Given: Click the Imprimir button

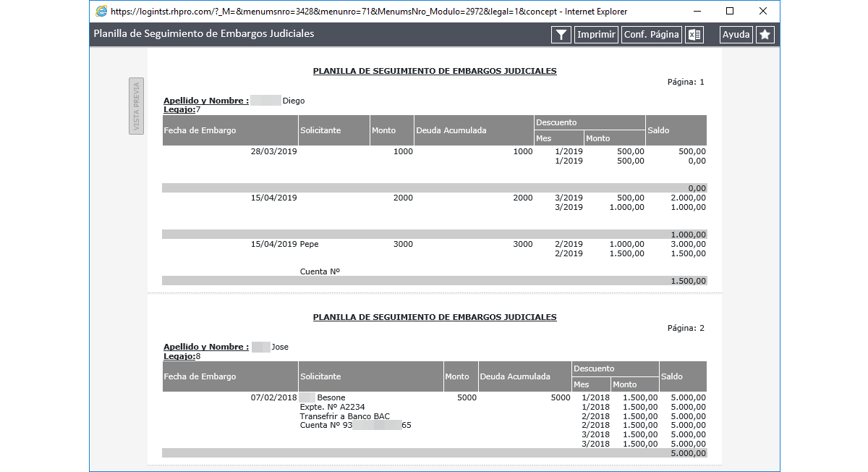Looking at the screenshot, I should tap(597, 35).
